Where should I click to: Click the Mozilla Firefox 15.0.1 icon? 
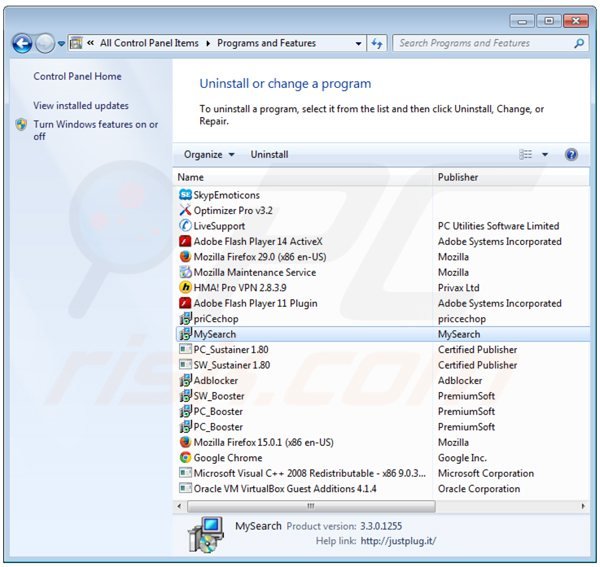pos(185,442)
